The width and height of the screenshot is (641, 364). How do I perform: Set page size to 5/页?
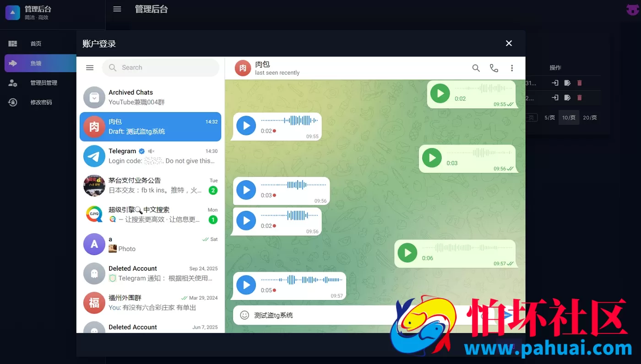[x=549, y=118]
